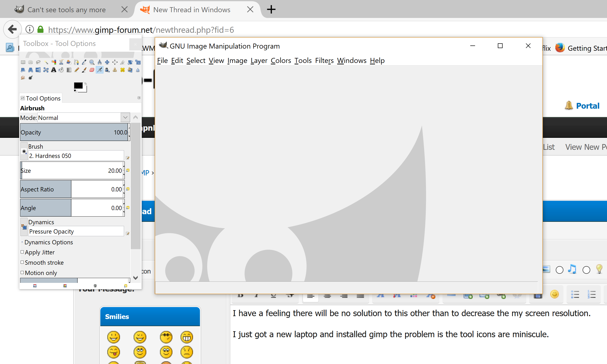Click the Portal link

(587, 106)
